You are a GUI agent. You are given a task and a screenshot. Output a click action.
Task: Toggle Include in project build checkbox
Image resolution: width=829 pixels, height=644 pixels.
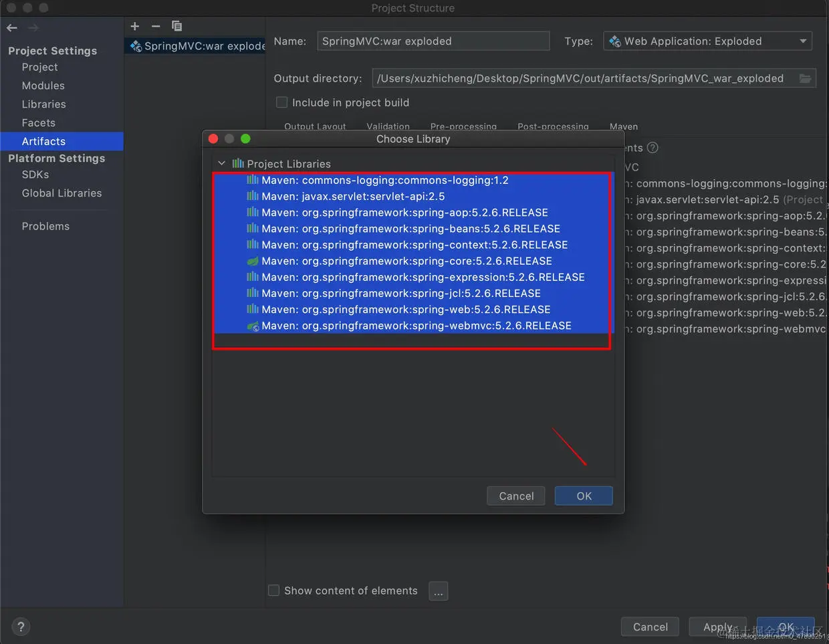coord(282,102)
